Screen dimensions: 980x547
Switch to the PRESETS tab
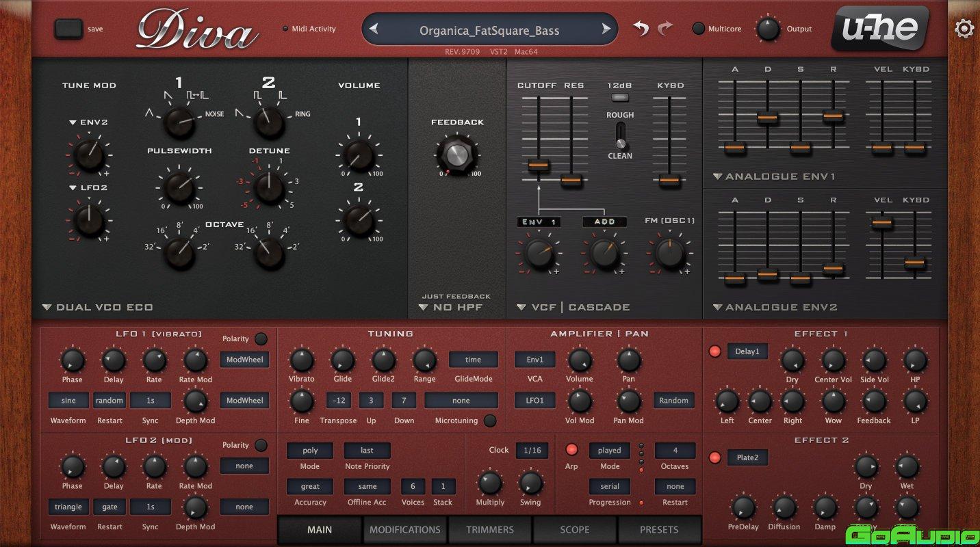(x=659, y=529)
